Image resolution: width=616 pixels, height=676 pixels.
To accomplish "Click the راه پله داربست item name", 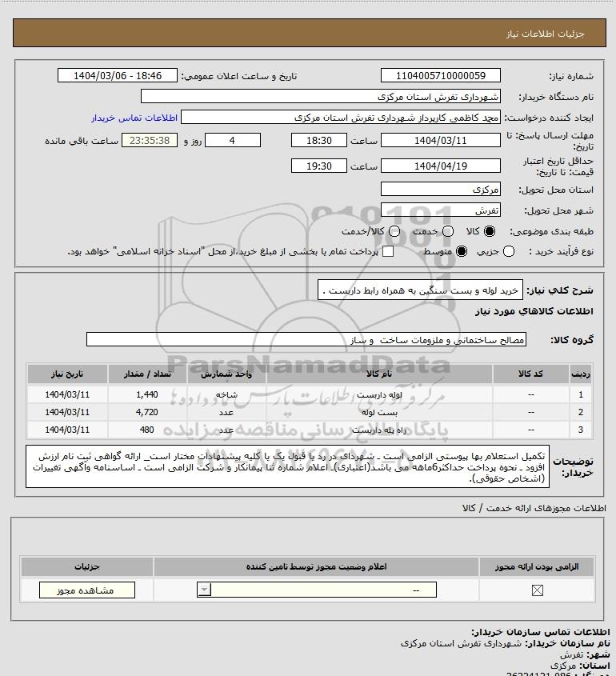I will (379, 430).
